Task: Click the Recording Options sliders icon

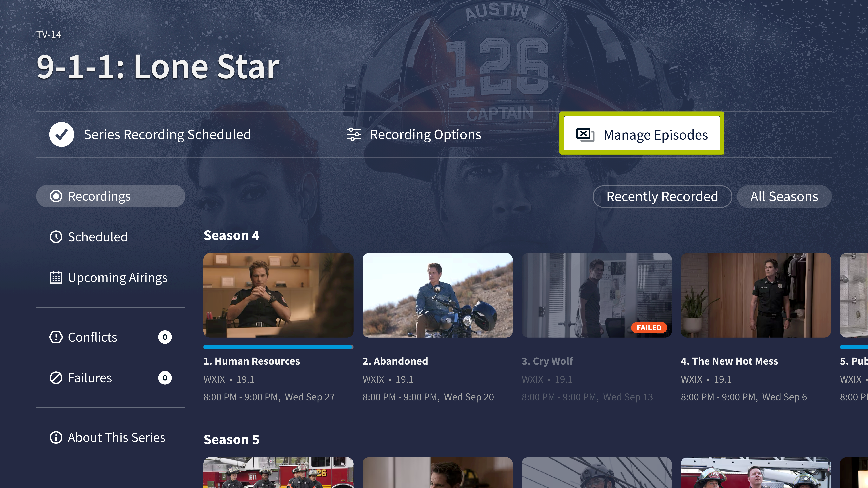Action: click(x=354, y=134)
